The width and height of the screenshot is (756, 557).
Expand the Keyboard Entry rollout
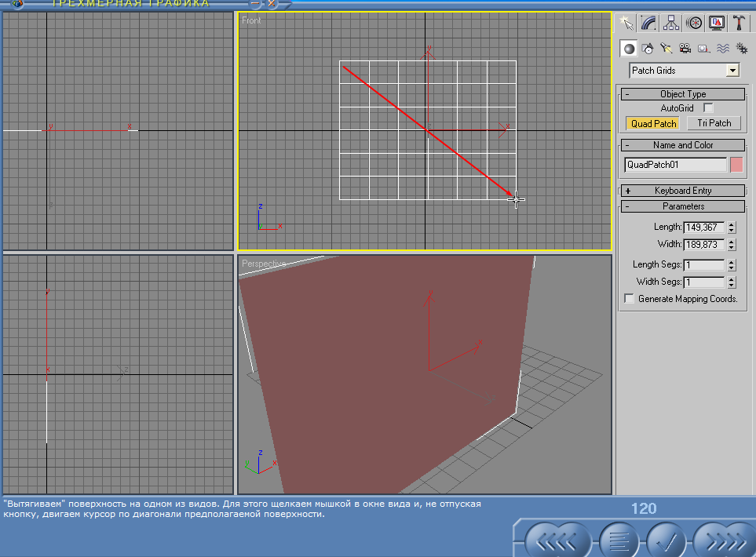[683, 191]
